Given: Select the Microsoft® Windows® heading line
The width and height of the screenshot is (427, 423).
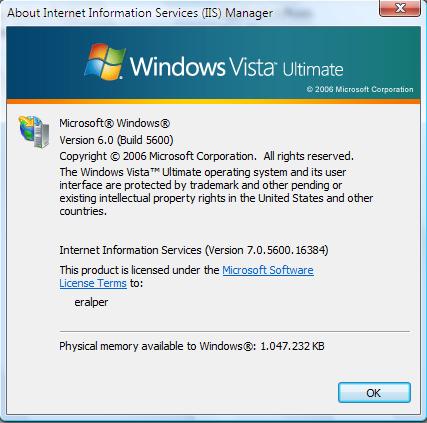Looking at the screenshot, I should coord(115,123).
